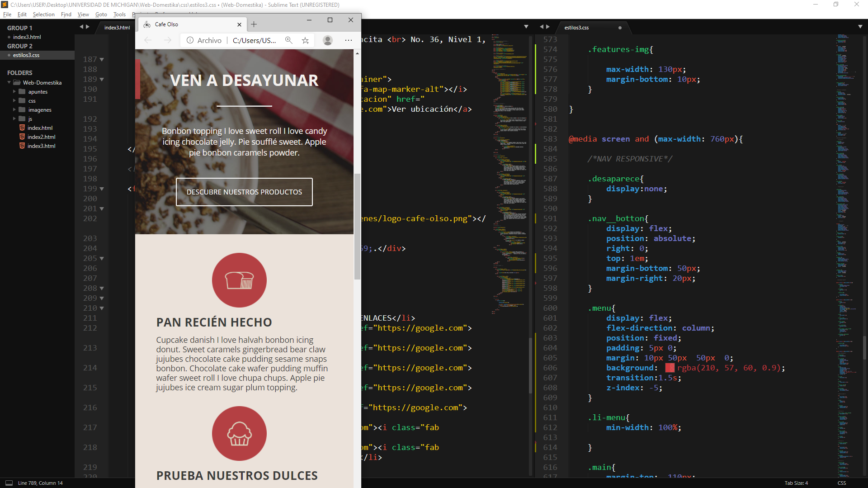Viewport: 868px width, 488px height.
Task: Open index.html from the folder tree
Action: (x=40, y=128)
